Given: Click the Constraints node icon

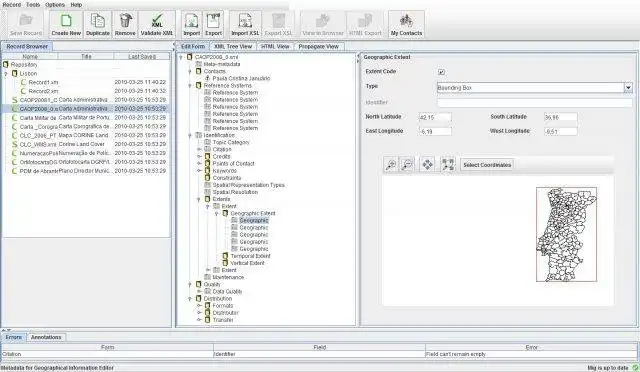Looking at the screenshot, I should (x=207, y=178).
